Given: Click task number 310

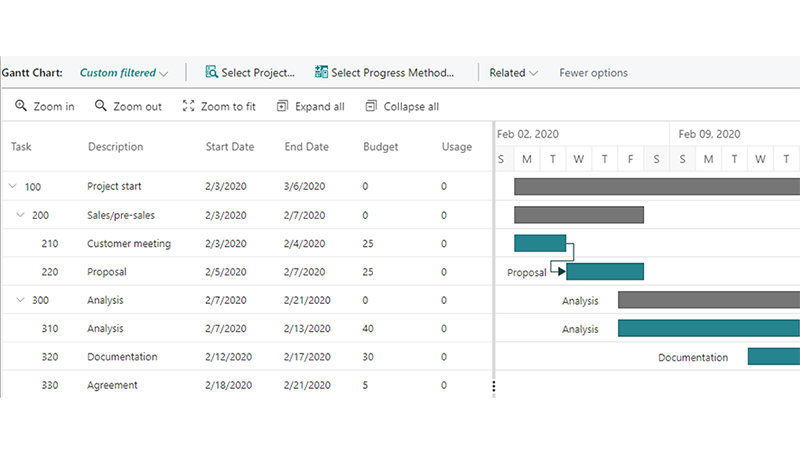Looking at the screenshot, I should tap(50, 329).
